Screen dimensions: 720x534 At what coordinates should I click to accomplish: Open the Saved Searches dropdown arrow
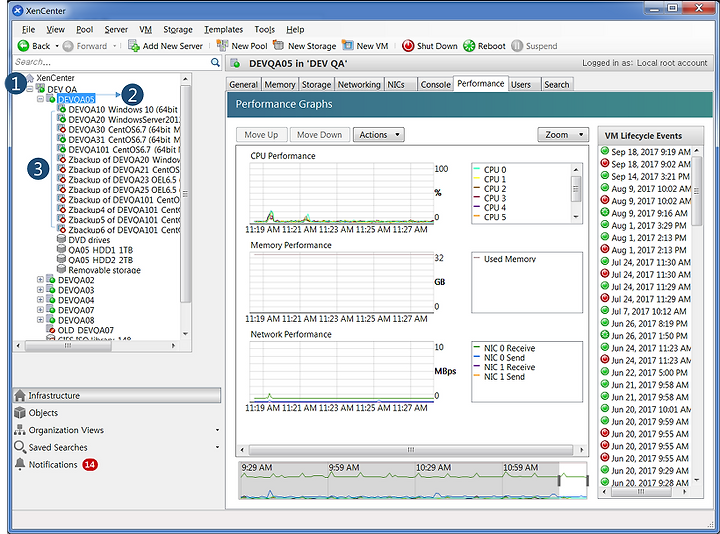point(217,447)
